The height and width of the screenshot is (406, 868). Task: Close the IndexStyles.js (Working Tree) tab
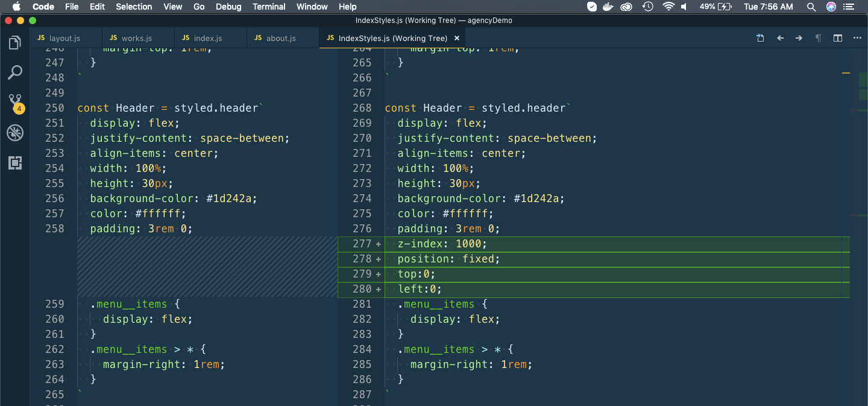[457, 38]
